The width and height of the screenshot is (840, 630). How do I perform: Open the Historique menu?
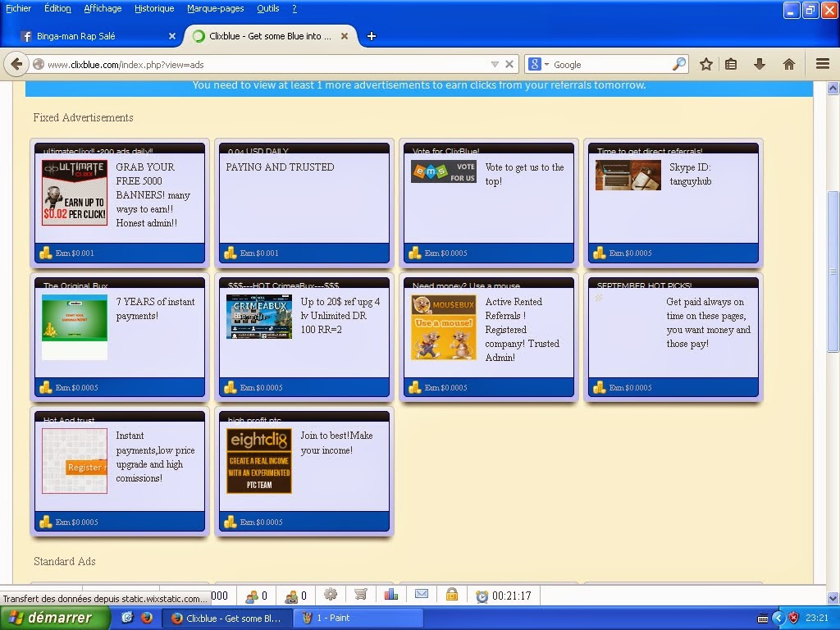(154, 8)
